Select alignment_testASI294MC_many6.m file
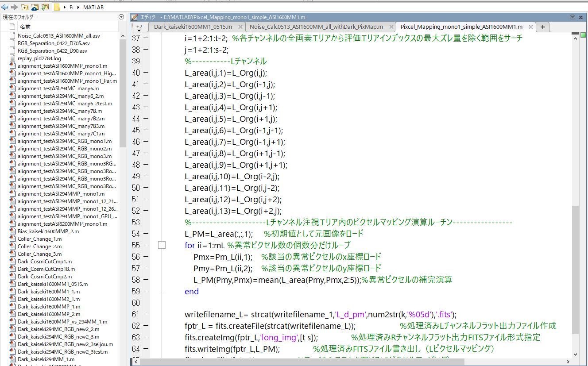This screenshot has height=366, width=588. [x=58, y=88]
